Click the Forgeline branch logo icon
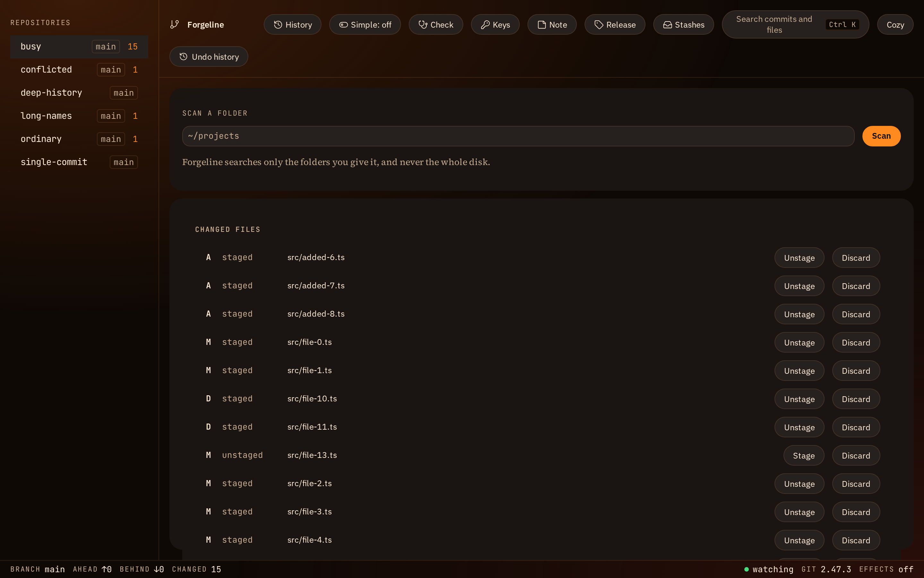Screen dimensions: 924x578 click(175, 24)
